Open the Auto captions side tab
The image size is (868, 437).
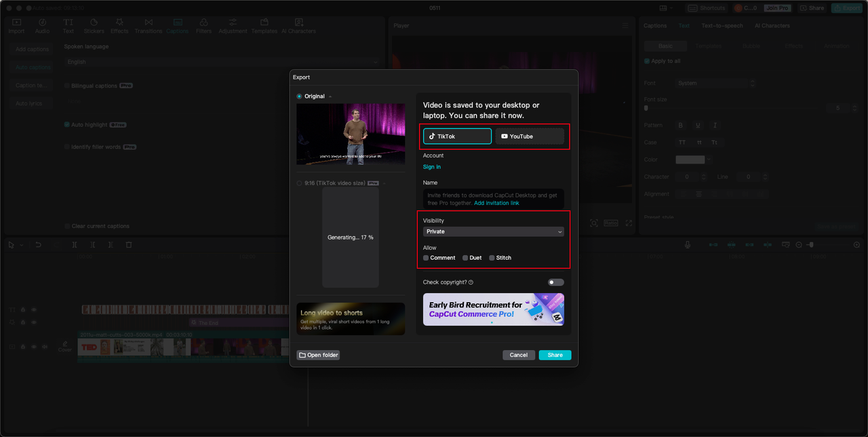(x=33, y=67)
